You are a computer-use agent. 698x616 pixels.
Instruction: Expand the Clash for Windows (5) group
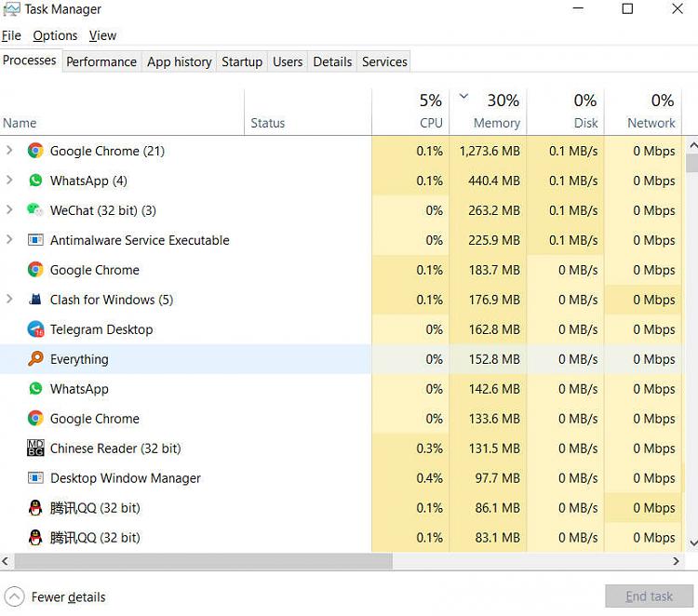(9, 299)
